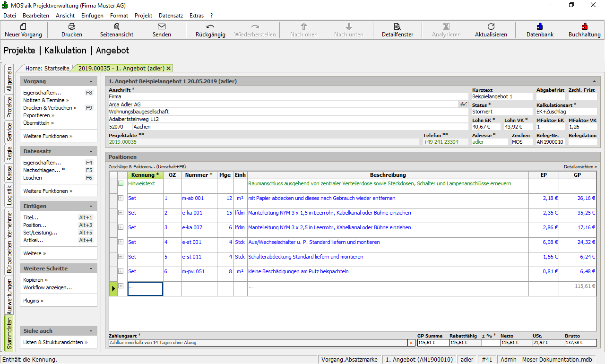The width and height of the screenshot is (605, 364).
Task: Open the Projekt menu
Action: 143,16
